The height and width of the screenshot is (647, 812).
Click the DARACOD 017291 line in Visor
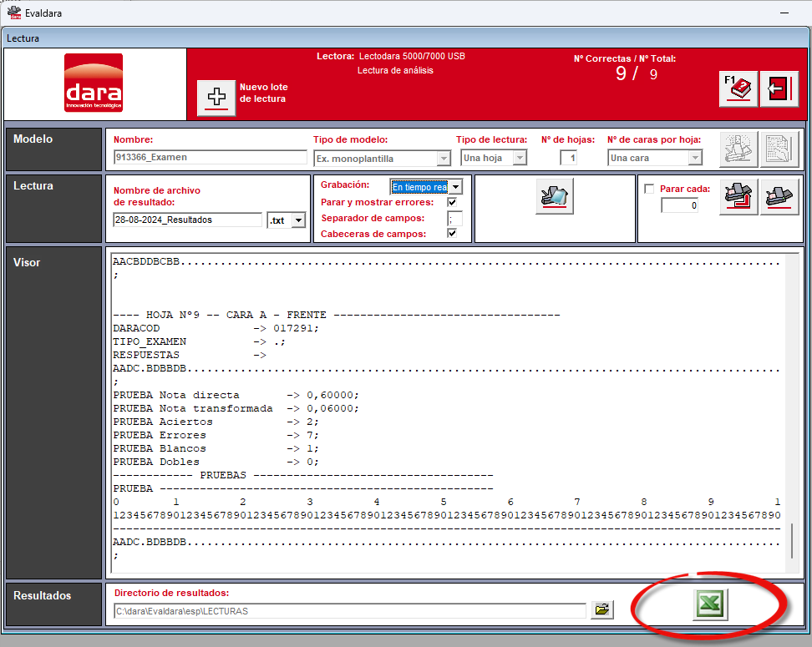click(x=216, y=328)
